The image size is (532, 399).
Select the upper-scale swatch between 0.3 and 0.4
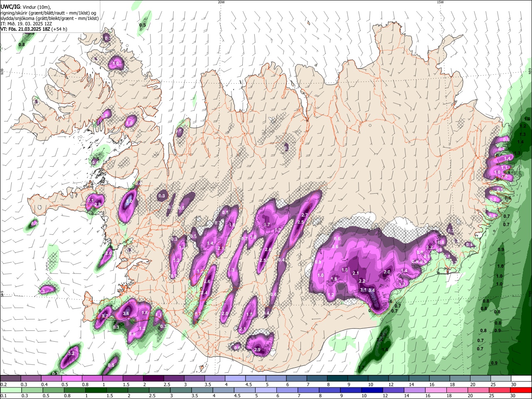click(x=31, y=378)
